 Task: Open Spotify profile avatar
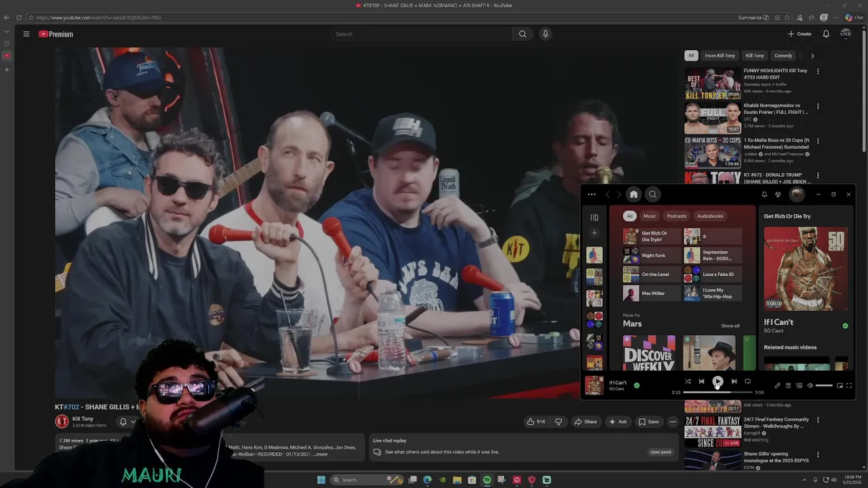pos(797,195)
